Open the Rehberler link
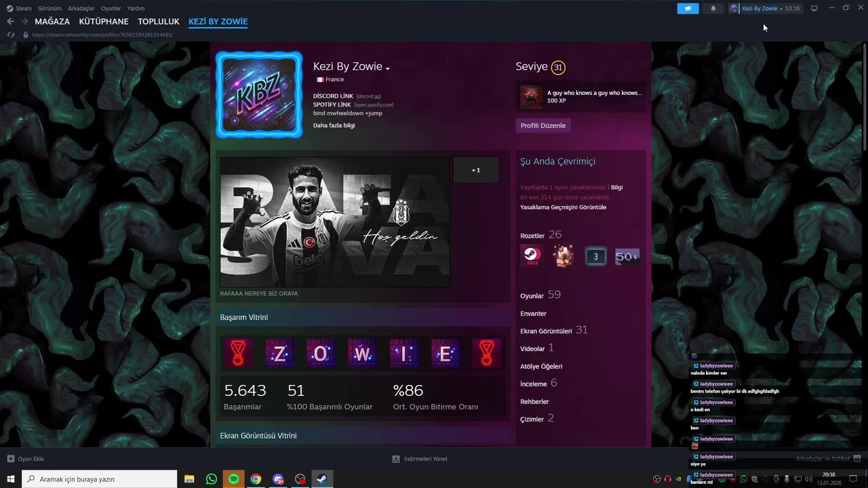This screenshot has width=868, height=488. pos(534,402)
